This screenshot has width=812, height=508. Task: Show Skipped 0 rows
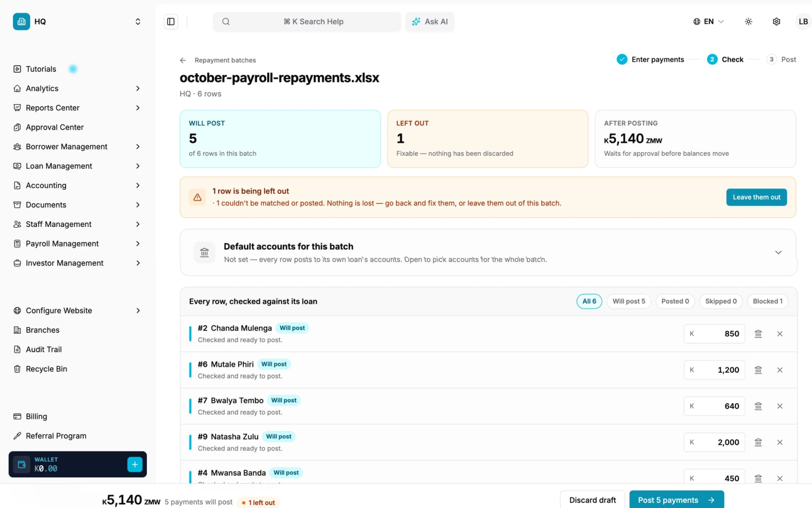[x=721, y=301]
